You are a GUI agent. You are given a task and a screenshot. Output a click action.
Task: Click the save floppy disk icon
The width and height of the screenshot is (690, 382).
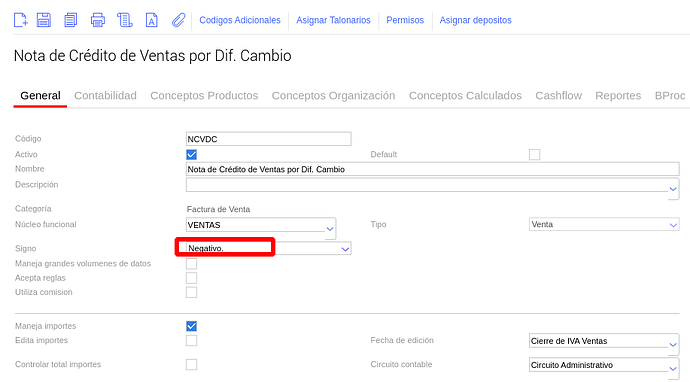(44, 20)
